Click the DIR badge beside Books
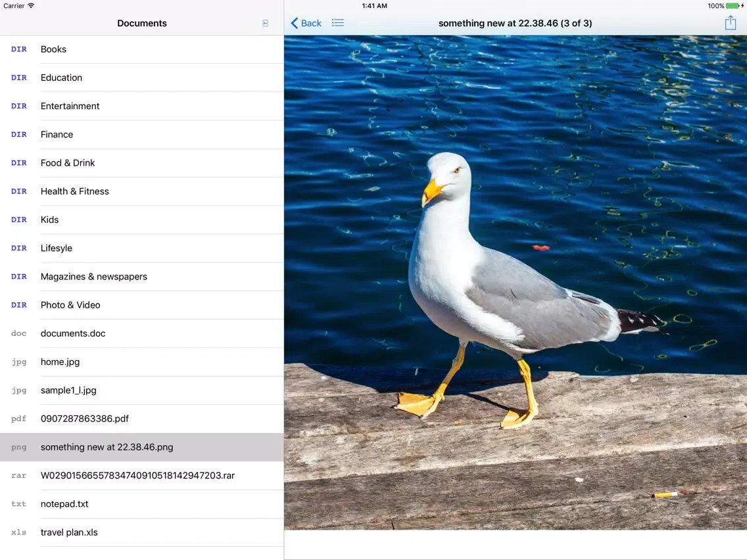Viewport: 747px width, 560px height. [x=18, y=49]
